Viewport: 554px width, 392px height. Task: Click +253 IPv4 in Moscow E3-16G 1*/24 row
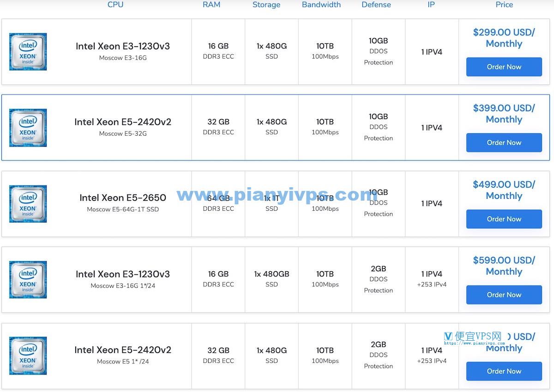pos(432,285)
